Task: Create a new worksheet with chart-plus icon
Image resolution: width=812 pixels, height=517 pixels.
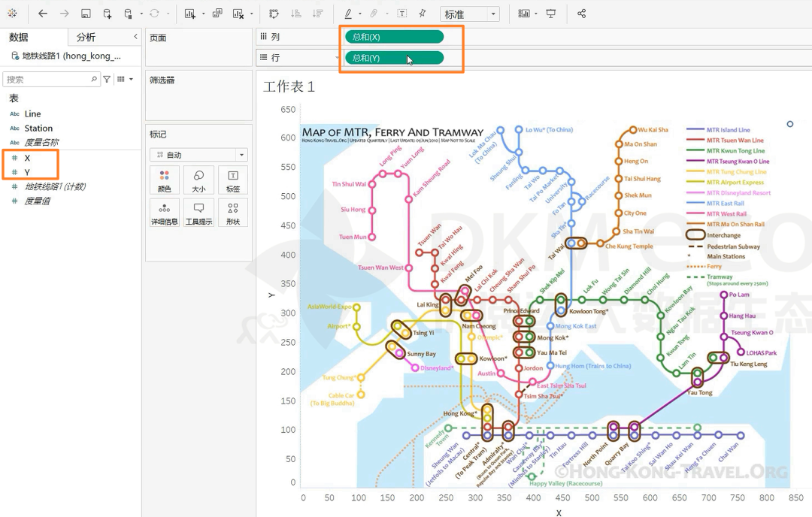Action: [x=190, y=14]
